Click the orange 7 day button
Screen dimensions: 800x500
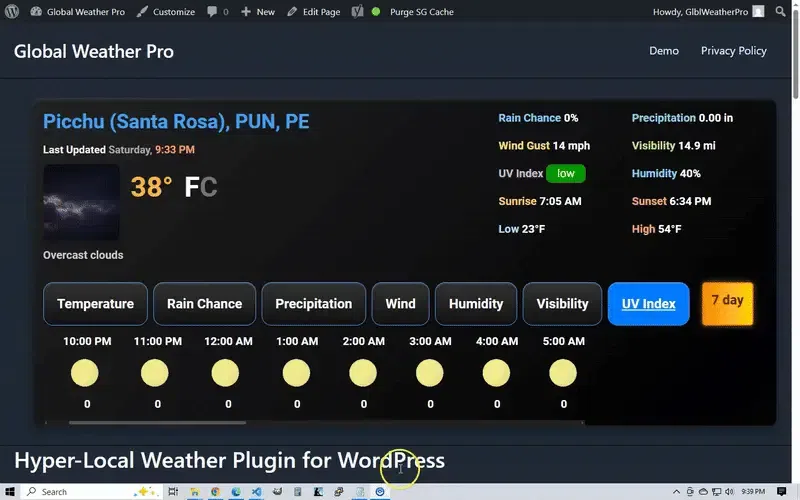point(728,304)
